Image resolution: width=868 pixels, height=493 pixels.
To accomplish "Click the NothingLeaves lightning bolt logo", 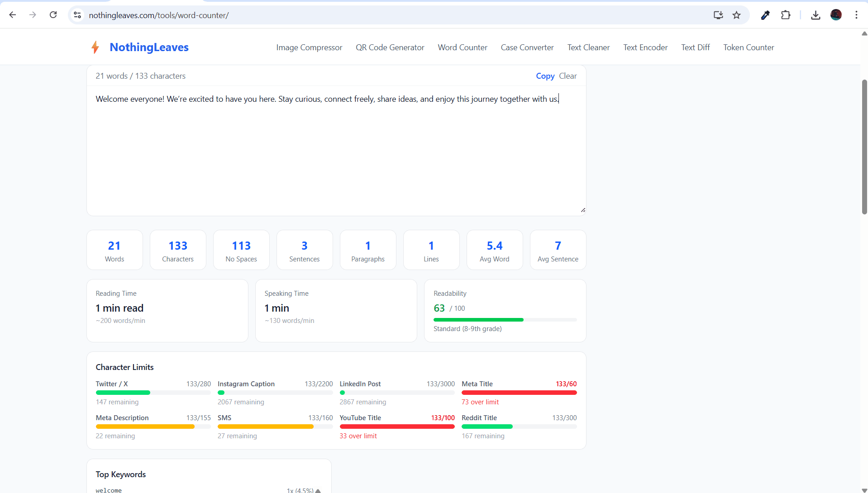I will [x=95, y=47].
